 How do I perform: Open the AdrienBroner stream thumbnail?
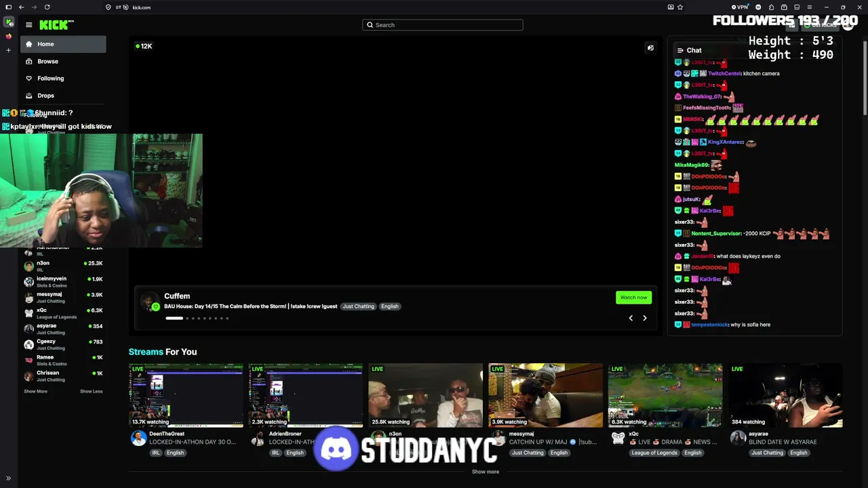[x=306, y=395]
